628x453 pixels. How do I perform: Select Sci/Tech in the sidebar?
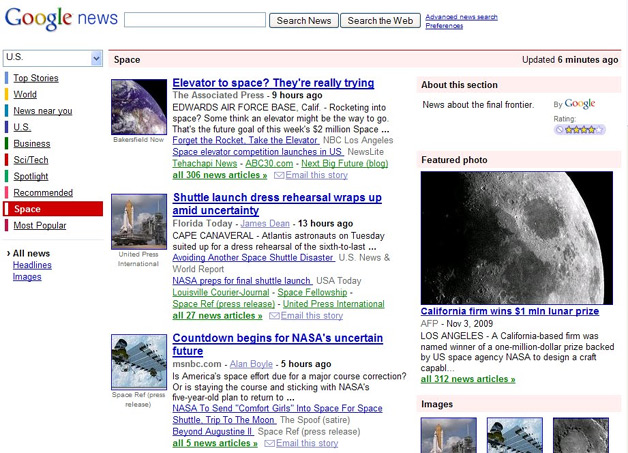[31, 160]
